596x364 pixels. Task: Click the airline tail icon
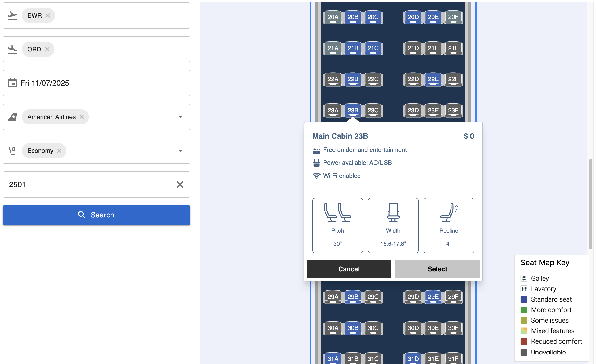[x=12, y=117]
